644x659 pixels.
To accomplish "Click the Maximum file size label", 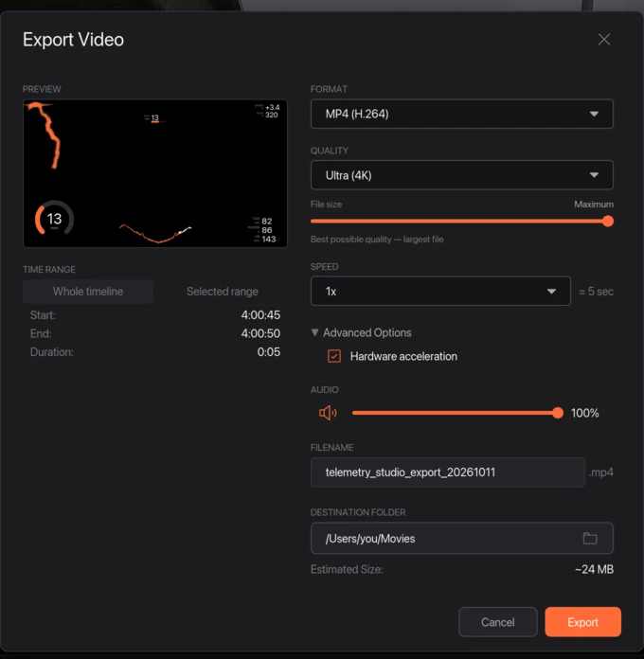I will (594, 205).
